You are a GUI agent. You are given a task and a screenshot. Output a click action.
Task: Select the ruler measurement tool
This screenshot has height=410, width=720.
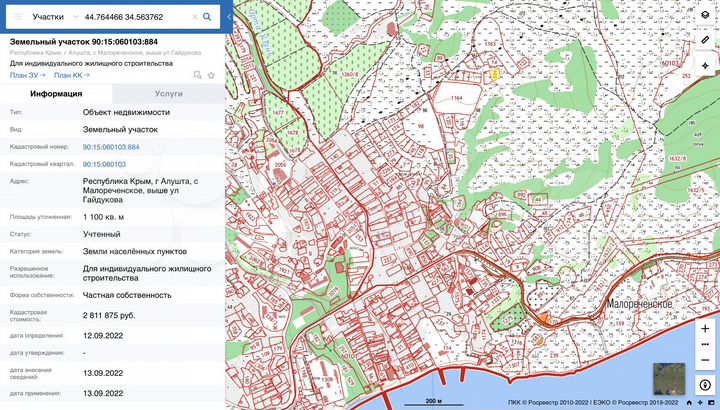tap(705, 40)
